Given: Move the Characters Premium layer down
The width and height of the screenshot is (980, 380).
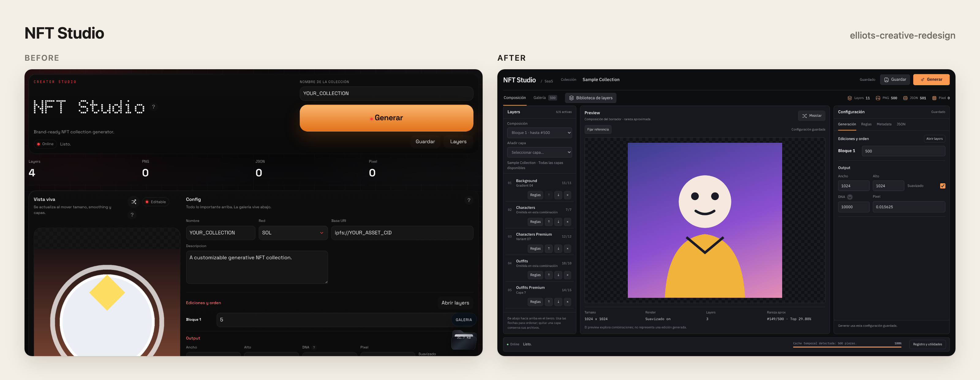Looking at the screenshot, I should pyautogui.click(x=558, y=249).
